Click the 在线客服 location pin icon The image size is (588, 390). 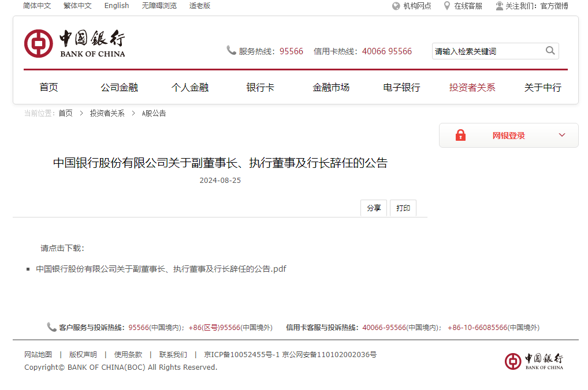[x=445, y=6]
